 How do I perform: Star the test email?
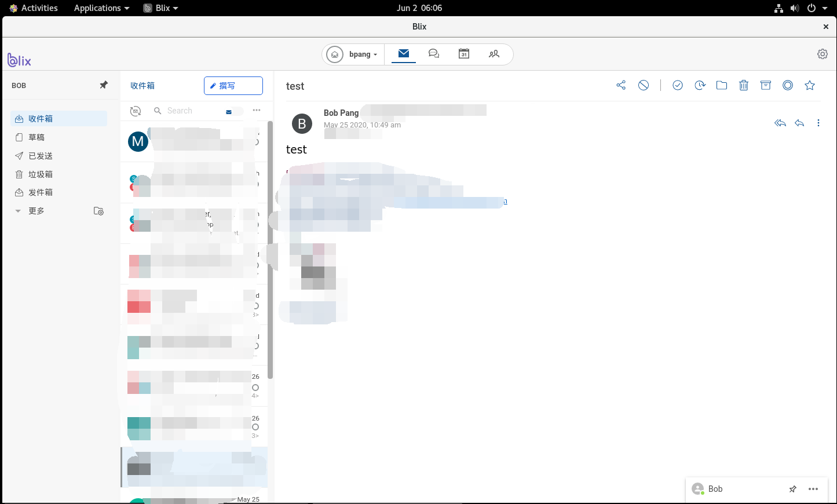[x=810, y=85]
